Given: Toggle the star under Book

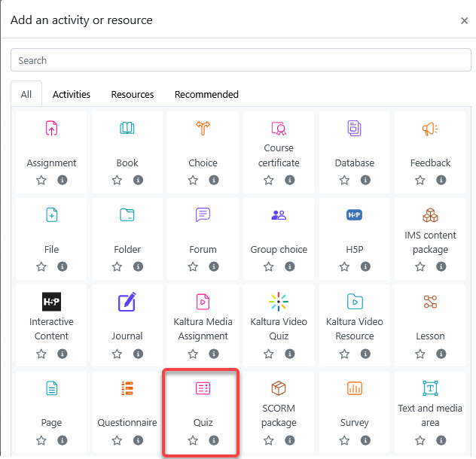Looking at the screenshot, I should tap(117, 181).
